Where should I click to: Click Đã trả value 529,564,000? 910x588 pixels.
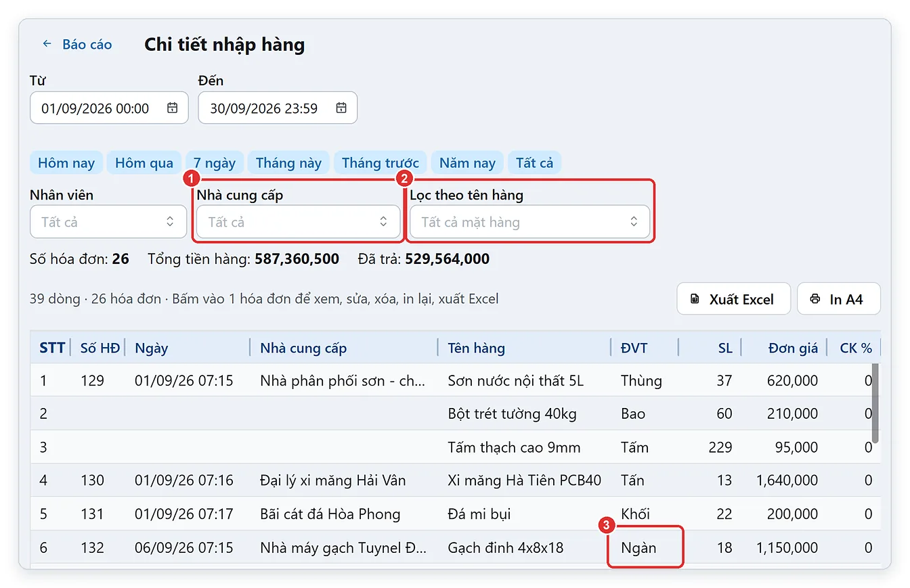pos(447,259)
